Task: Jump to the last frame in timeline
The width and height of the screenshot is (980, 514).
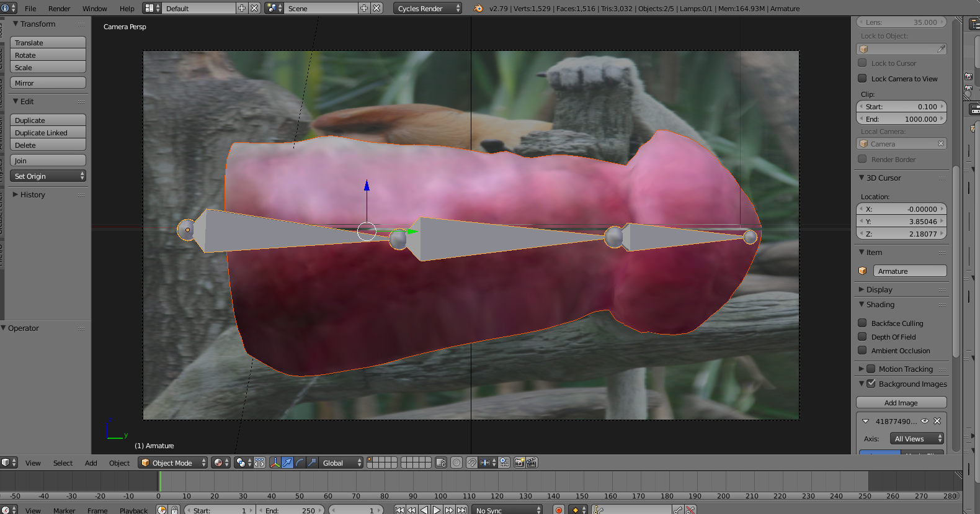Action: tap(461, 510)
